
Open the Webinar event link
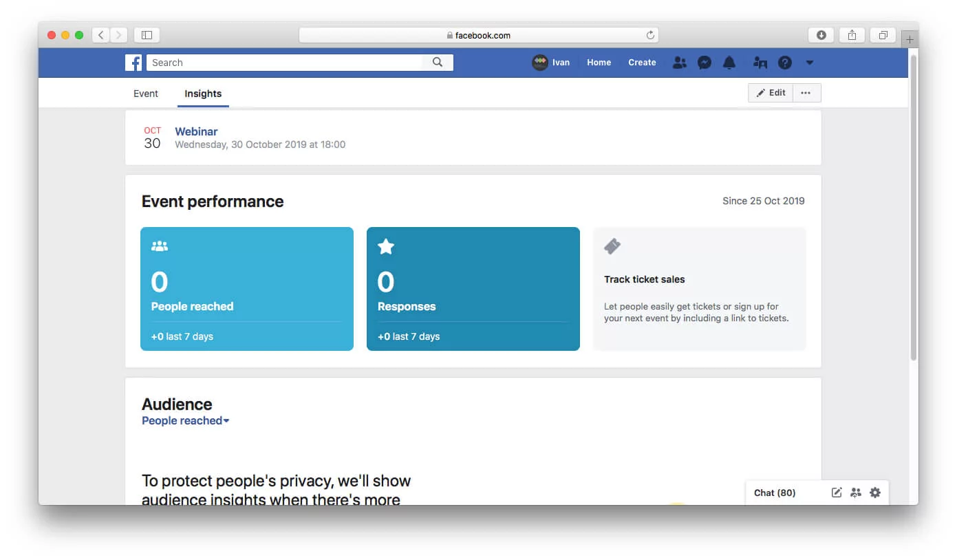point(196,131)
